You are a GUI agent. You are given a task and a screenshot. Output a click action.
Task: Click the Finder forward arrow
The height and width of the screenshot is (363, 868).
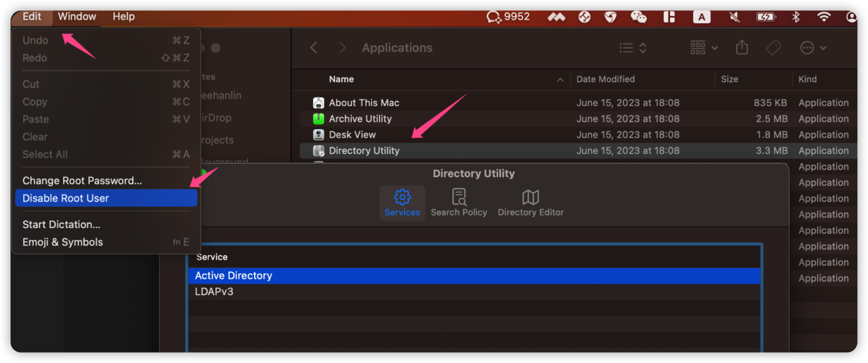tap(342, 48)
